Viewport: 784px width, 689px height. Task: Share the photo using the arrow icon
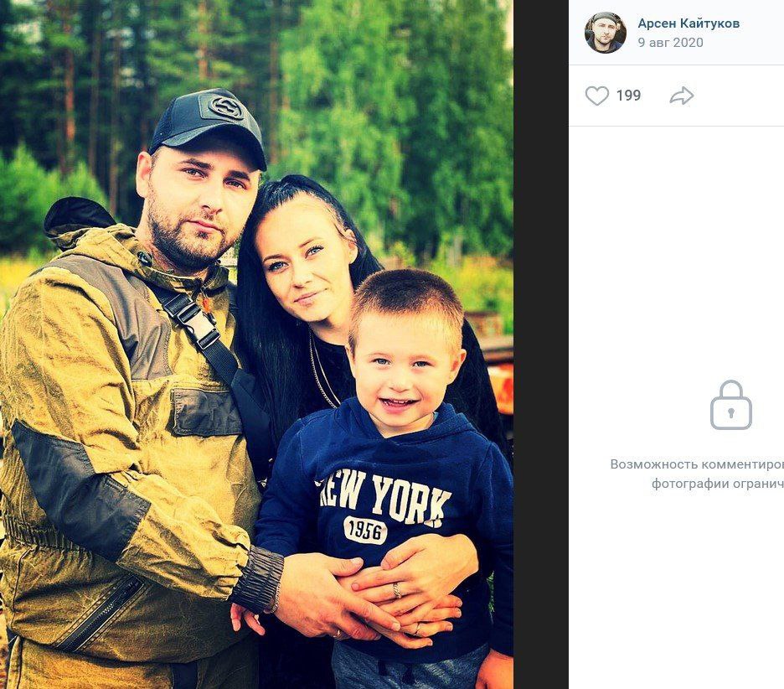(682, 96)
